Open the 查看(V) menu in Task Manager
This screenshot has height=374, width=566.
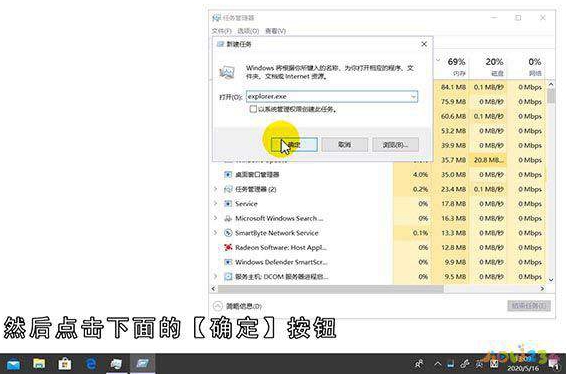275,31
